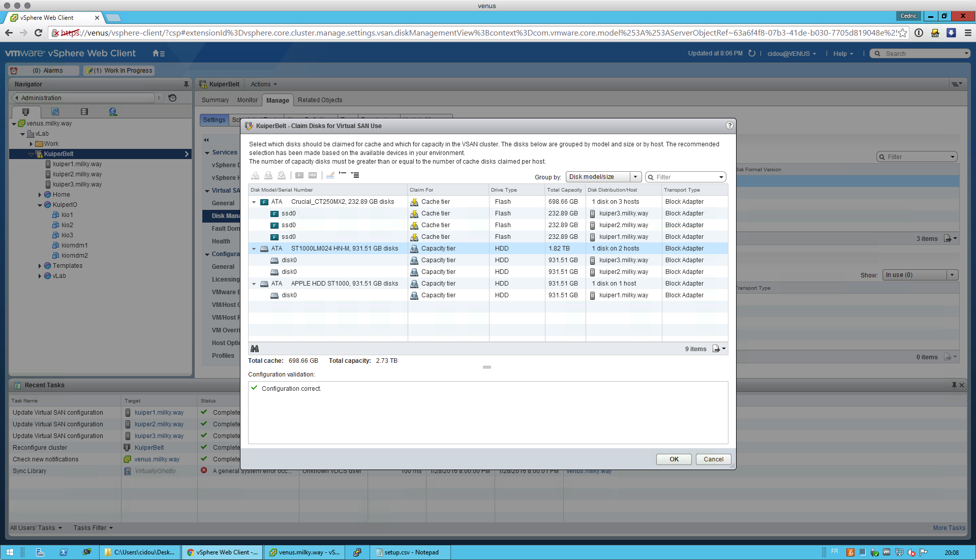Collapse the Crucial_CT250MX2 disk group
Screen dimensions: 976x560
(x=254, y=202)
